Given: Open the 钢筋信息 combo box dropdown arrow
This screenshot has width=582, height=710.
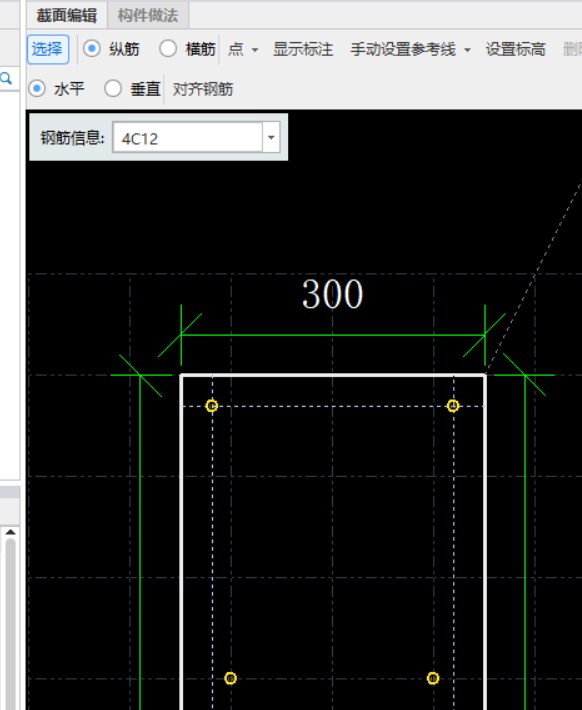Looking at the screenshot, I should (x=271, y=137).
